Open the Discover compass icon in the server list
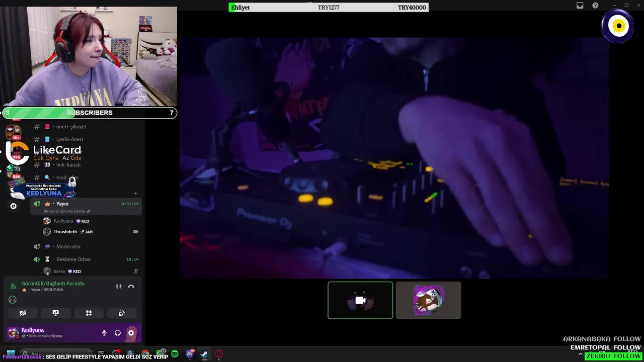Image resolution: width=644 pixels, height=362 pixels. click(14, 206)
